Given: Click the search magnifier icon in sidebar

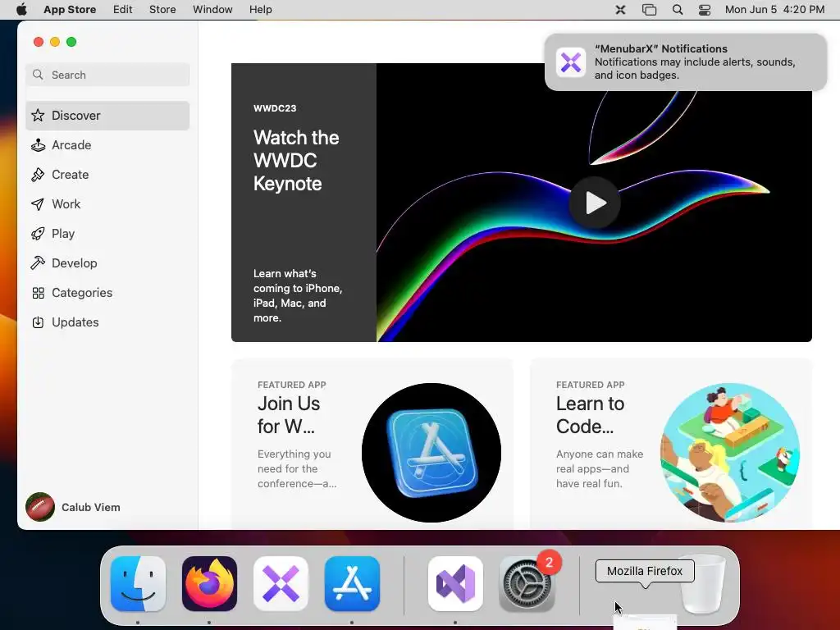Looking at the screenshot, I should (38, 75).
